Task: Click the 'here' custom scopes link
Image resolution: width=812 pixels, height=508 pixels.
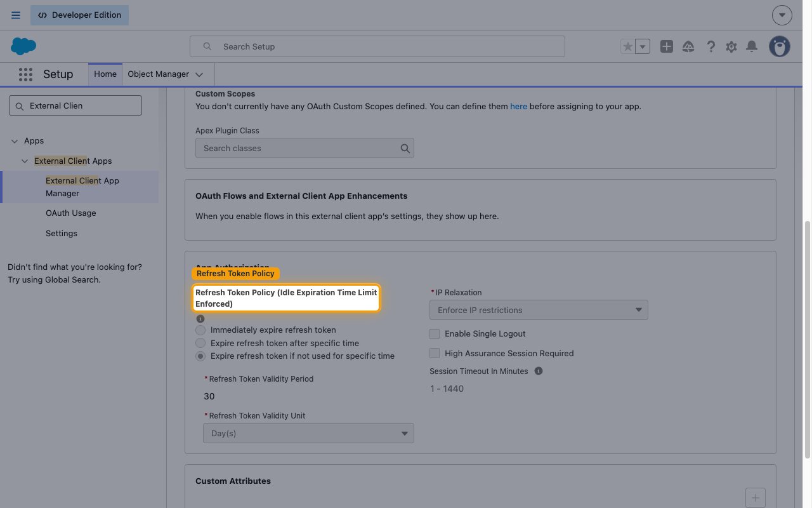Action: [518, 106]
